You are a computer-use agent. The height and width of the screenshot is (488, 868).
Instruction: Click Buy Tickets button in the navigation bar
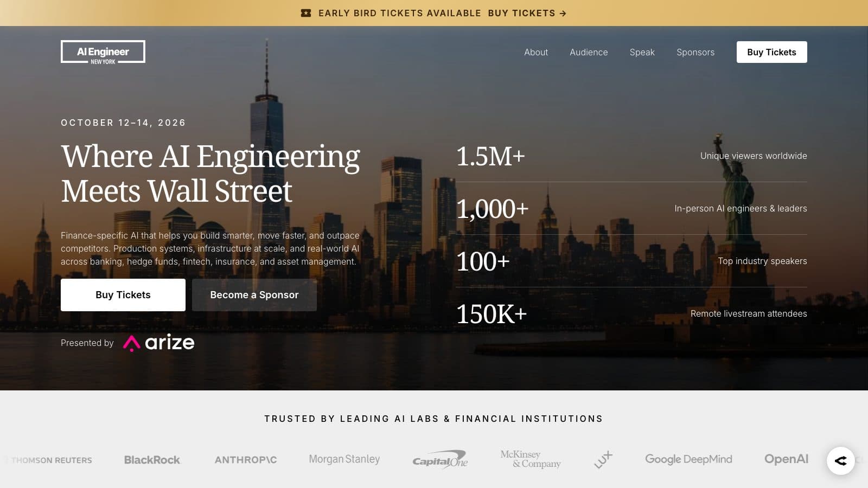(771, 52)
